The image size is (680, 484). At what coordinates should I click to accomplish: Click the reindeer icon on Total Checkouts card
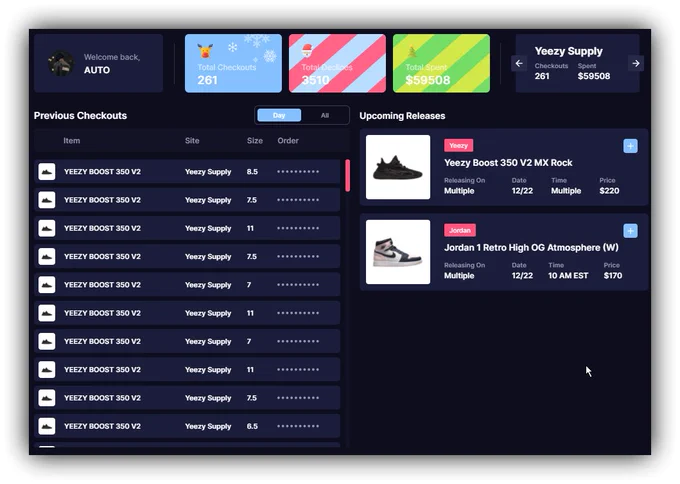(x=205, y=51)
